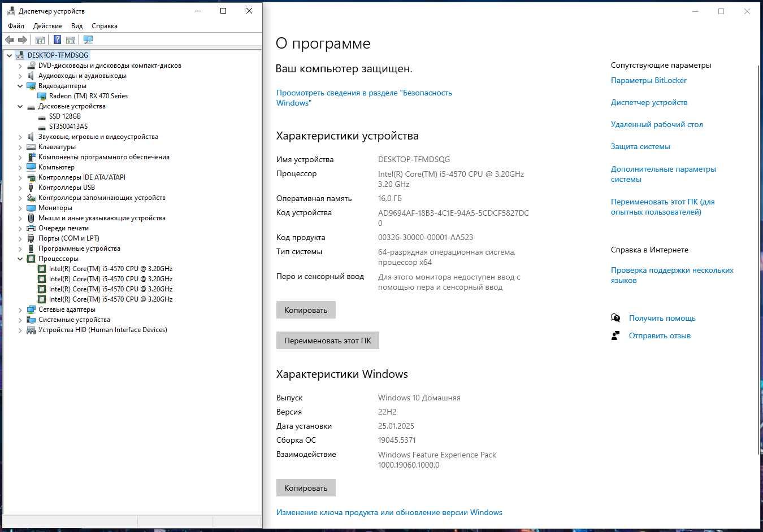Select the USB icon next to Контроллеры USB

point(31,187)
